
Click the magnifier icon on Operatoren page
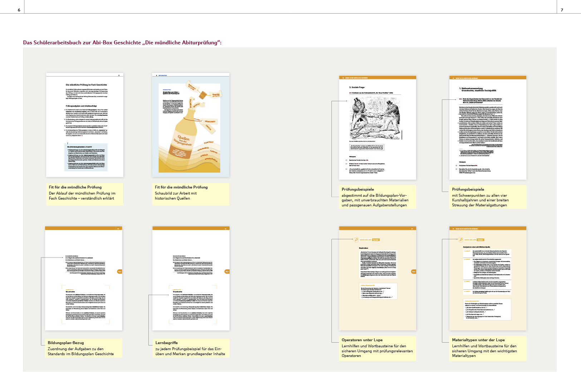click(x=356, y=240)
